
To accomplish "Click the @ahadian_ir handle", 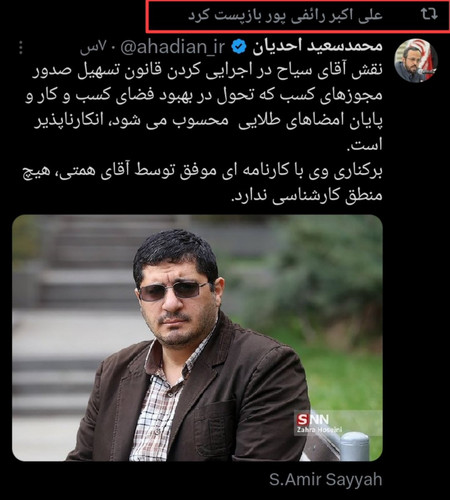I will (173, 47).
